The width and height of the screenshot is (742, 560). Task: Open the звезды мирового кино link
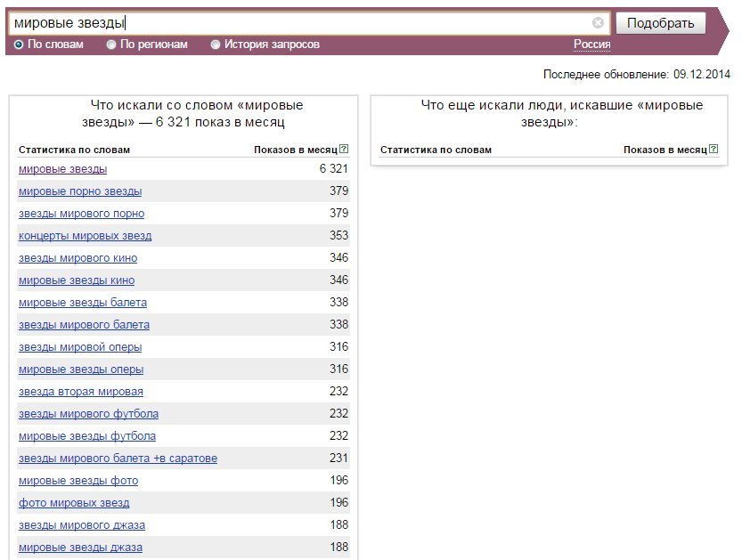tap(78, 258)
